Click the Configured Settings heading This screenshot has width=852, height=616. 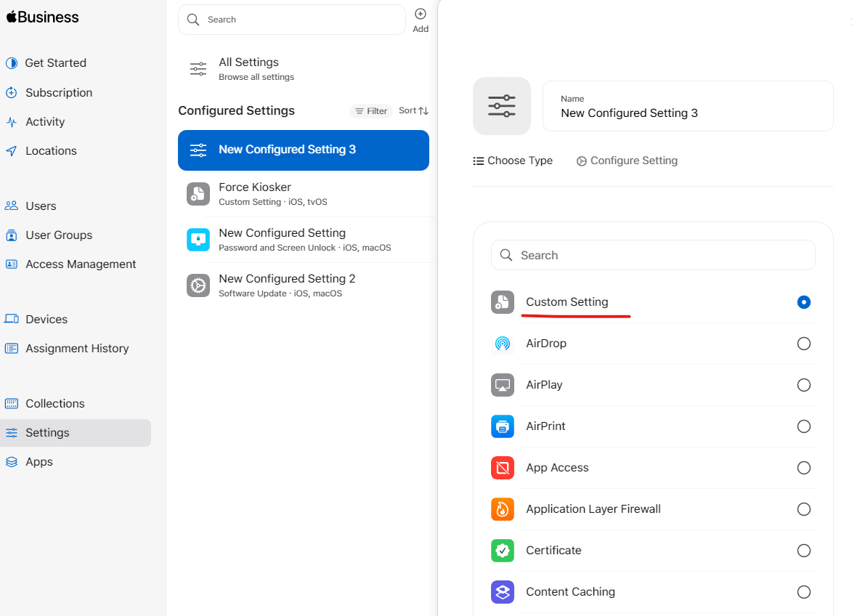(x=236, y=111)
